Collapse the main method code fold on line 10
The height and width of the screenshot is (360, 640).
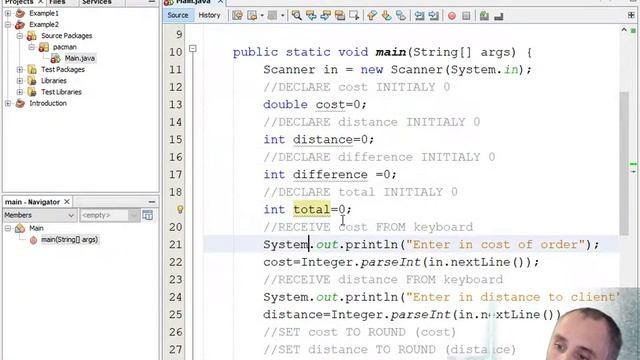(193, 49)
